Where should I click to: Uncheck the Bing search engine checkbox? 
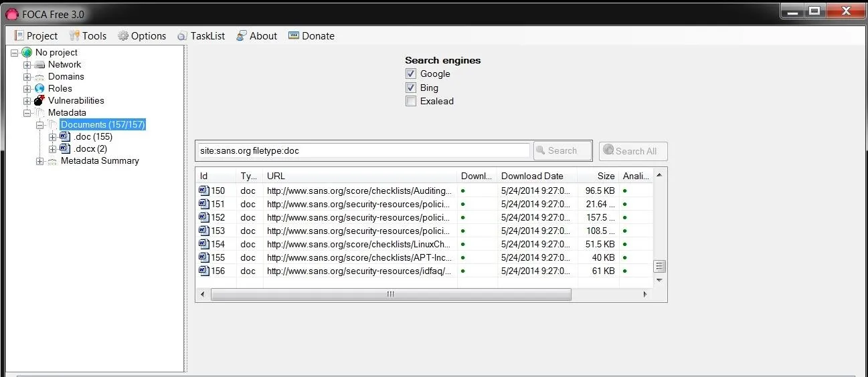click(x=411, y=88)
